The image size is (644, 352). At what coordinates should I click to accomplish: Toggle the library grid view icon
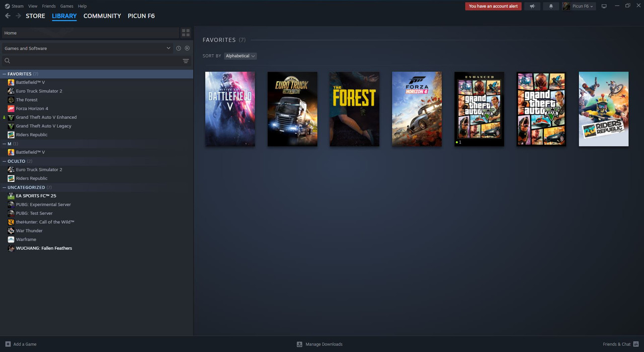coord(186,33)
